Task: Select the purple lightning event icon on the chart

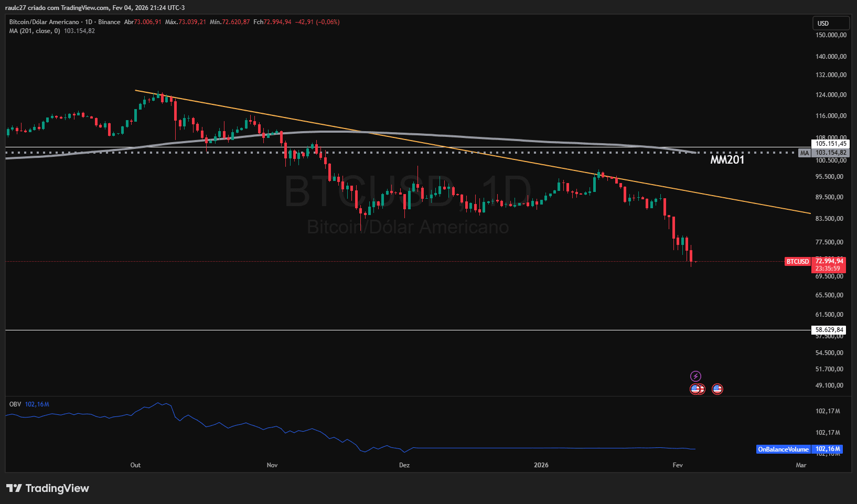Action: click(x=695, y=376)
